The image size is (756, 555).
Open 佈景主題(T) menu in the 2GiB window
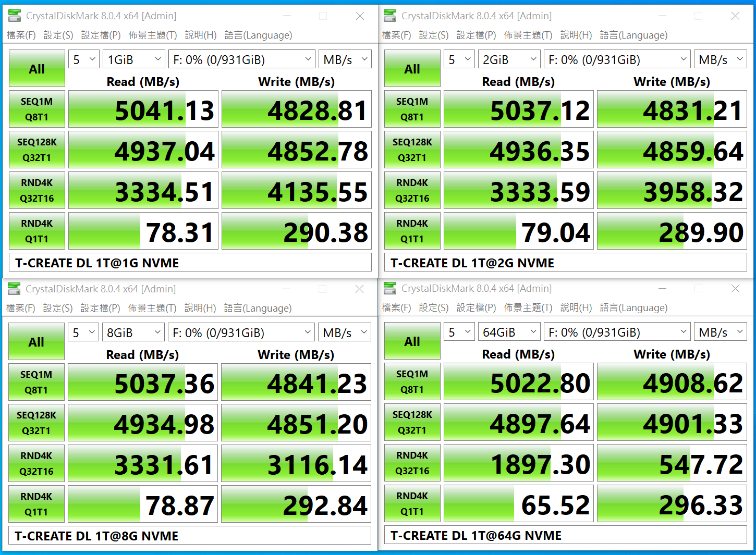528,35
